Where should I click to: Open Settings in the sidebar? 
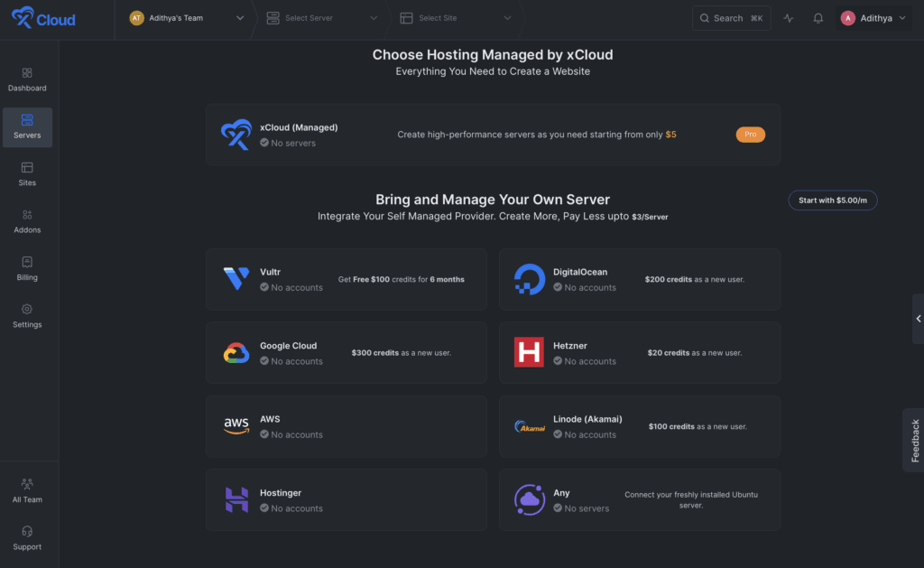point(27,316)
